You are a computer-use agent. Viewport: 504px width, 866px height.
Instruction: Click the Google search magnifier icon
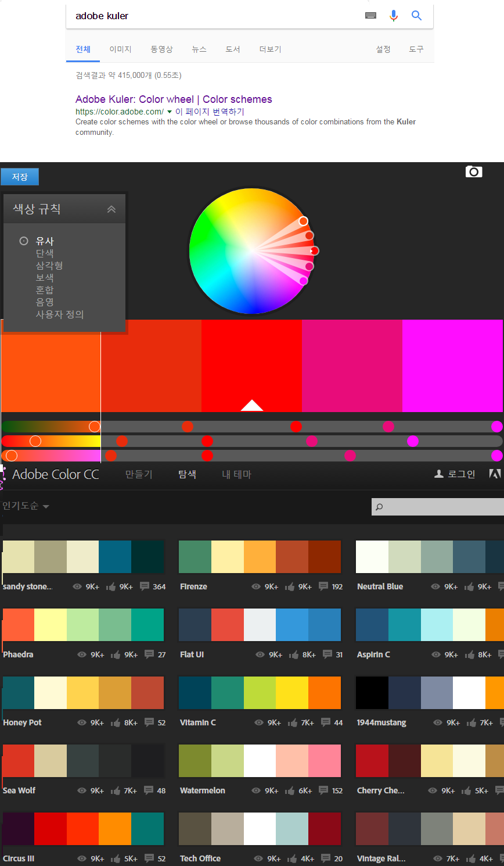click(416, 16)
